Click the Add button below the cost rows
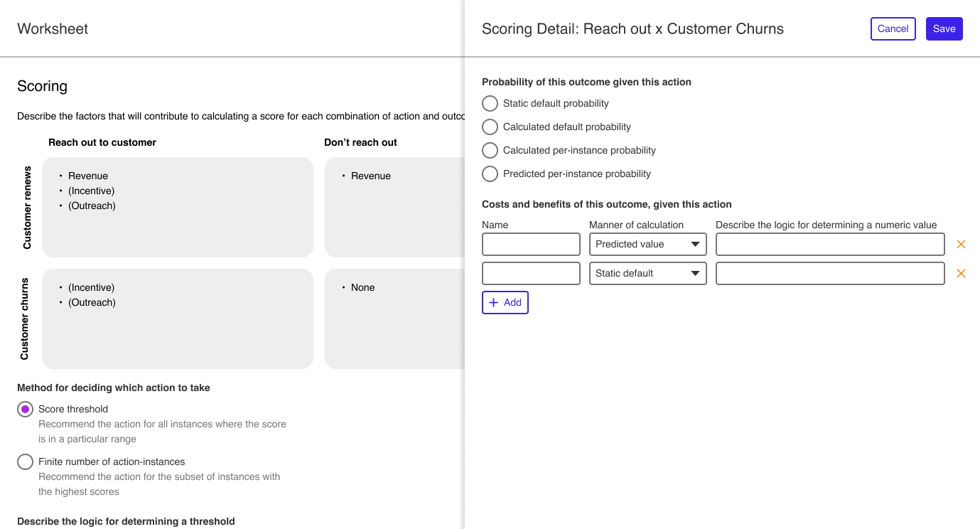This screenshot has height=529, width=980. pyautogui.click(x=505, y=302)
